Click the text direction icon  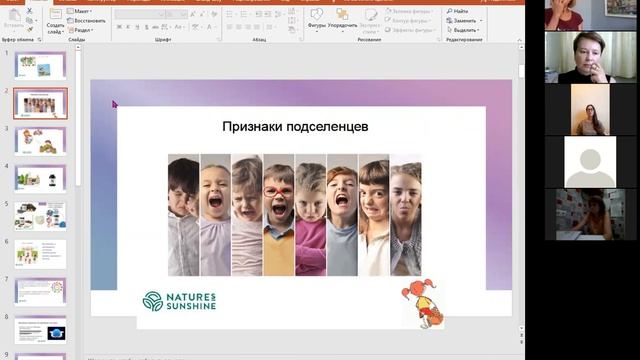(292, 11)
